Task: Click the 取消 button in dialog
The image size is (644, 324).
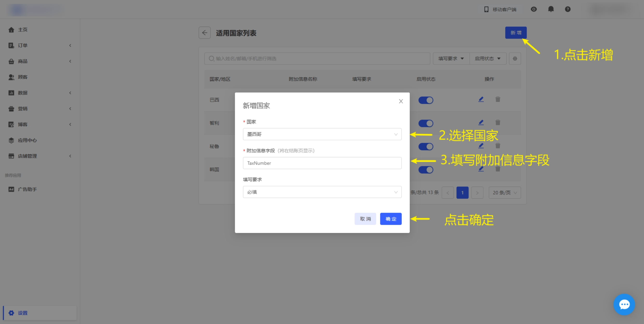Action: click(365, 219)
